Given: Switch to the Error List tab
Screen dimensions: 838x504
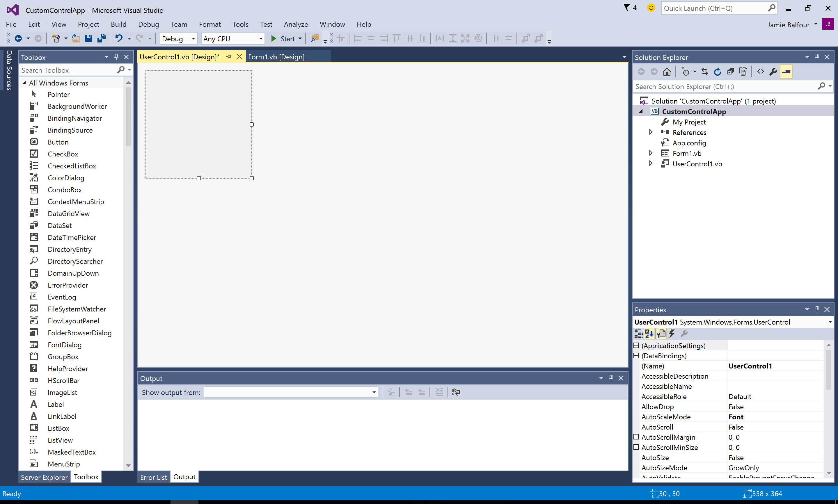Looking at the screenshot, I should (x=154, y=477).
